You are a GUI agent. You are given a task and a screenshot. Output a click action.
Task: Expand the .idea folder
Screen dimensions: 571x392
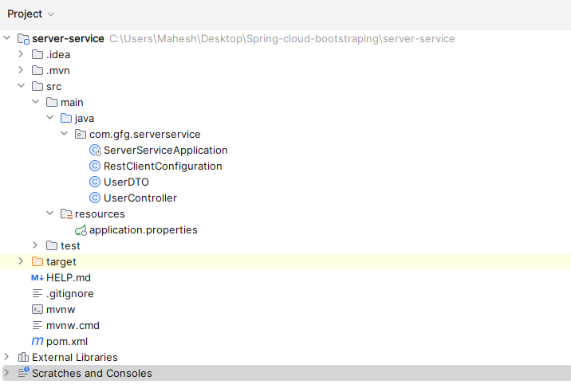coord(22,54)
